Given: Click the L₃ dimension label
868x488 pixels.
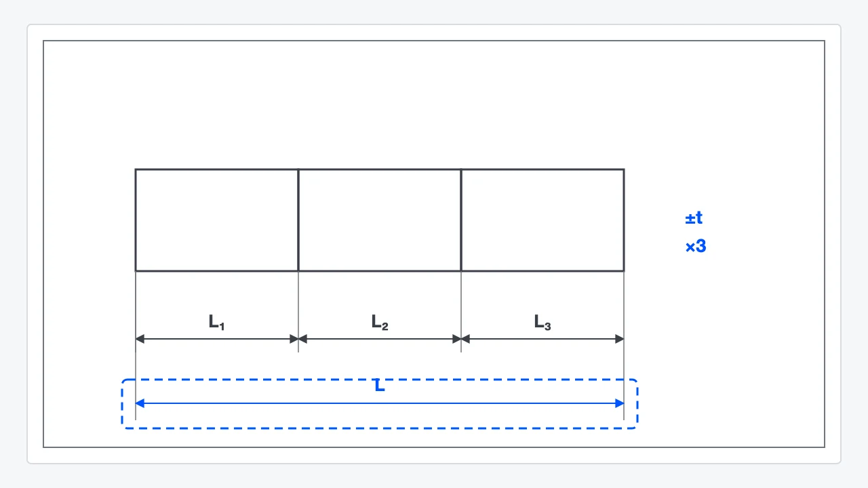Looking at the screenshot, I should (542, 323).
